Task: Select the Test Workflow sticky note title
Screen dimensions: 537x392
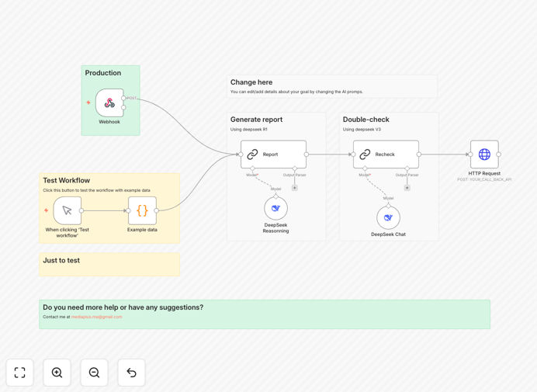Action: point(67,181)
